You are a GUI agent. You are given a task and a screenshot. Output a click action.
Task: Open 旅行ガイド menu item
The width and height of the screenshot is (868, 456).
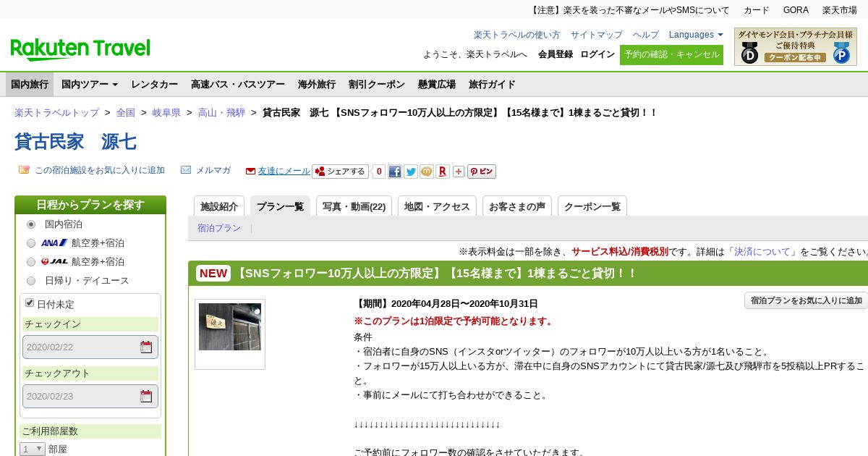click(x=492, y=85)
